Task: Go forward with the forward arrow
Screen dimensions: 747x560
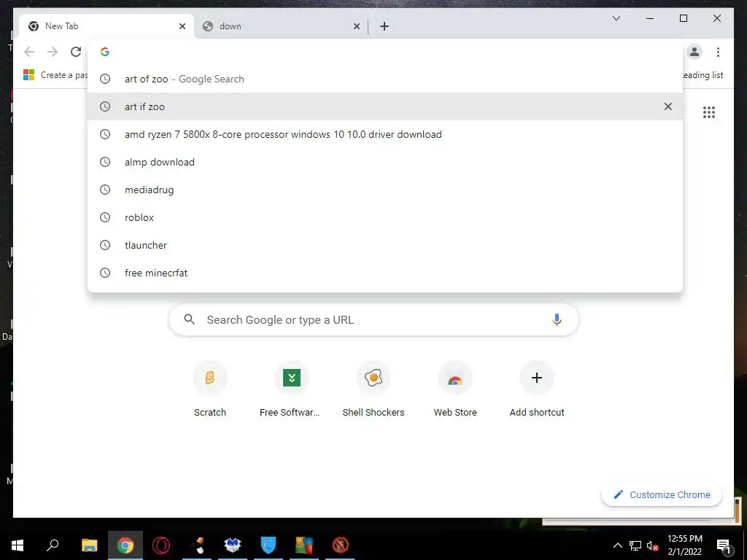Action: point(53,52)
